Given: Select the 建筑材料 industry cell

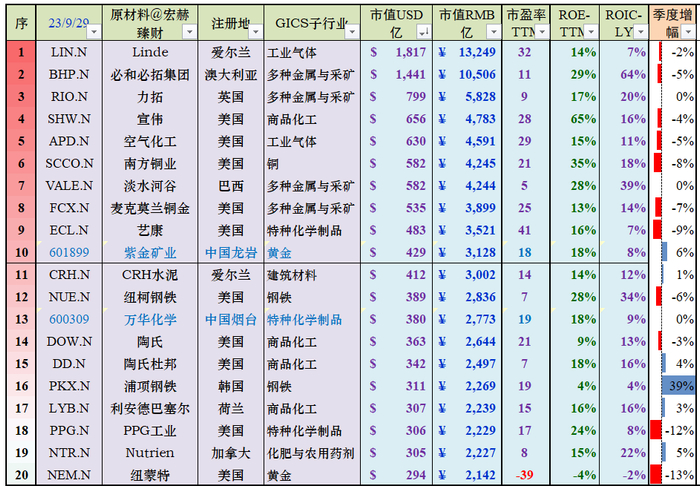Looking at the screenshot, I should (x=312, y=275).
